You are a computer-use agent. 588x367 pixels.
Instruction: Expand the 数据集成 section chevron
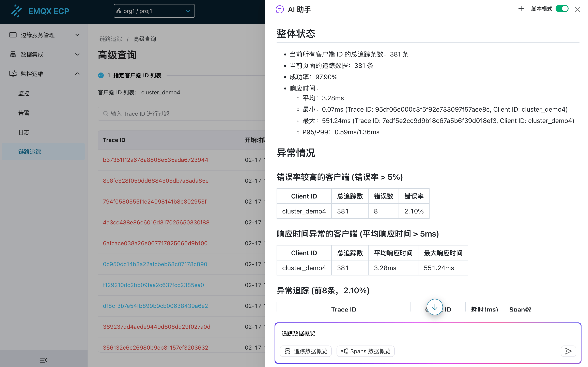pos(77,54)
